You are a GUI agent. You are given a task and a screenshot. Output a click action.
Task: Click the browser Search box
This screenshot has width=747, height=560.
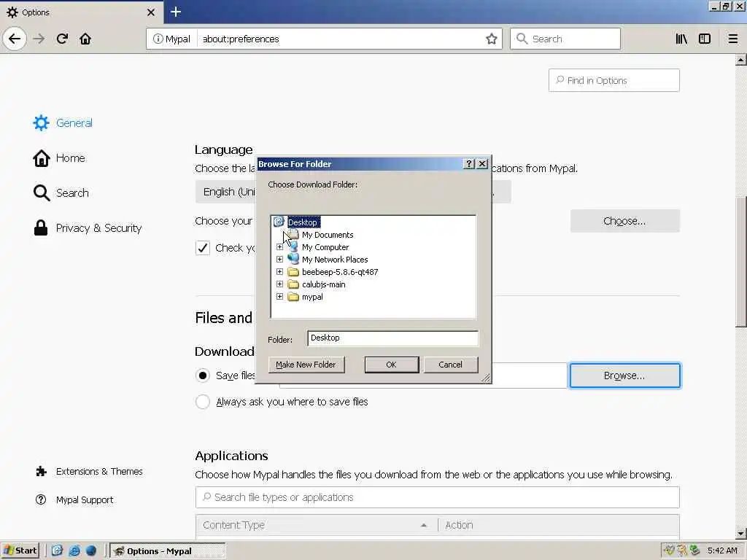[x=565, y=39]
